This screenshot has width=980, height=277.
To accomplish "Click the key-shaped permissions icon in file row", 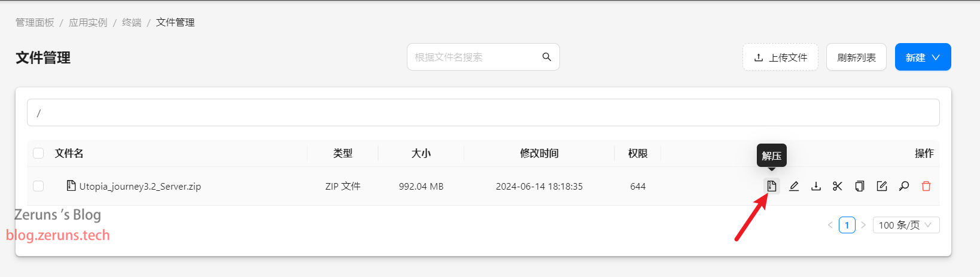I will (904, 186).
